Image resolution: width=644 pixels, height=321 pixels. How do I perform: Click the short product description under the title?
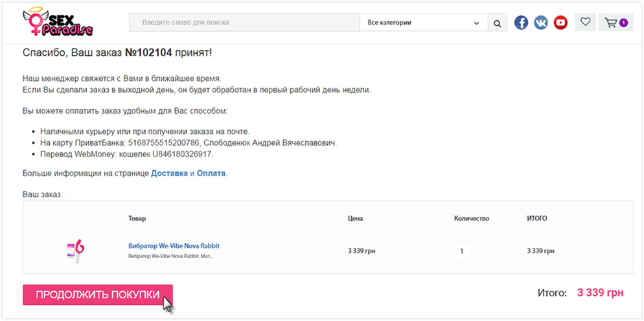click(170, 256)
